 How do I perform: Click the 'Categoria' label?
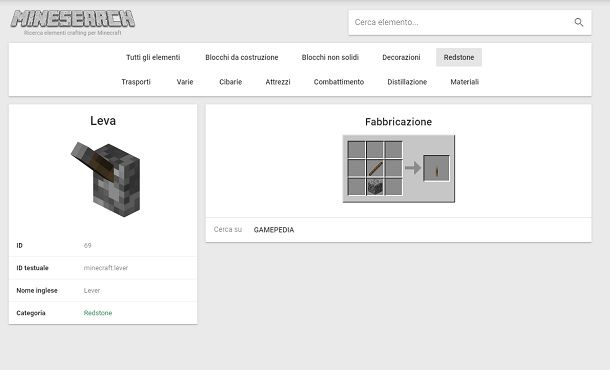pos(31,313)
